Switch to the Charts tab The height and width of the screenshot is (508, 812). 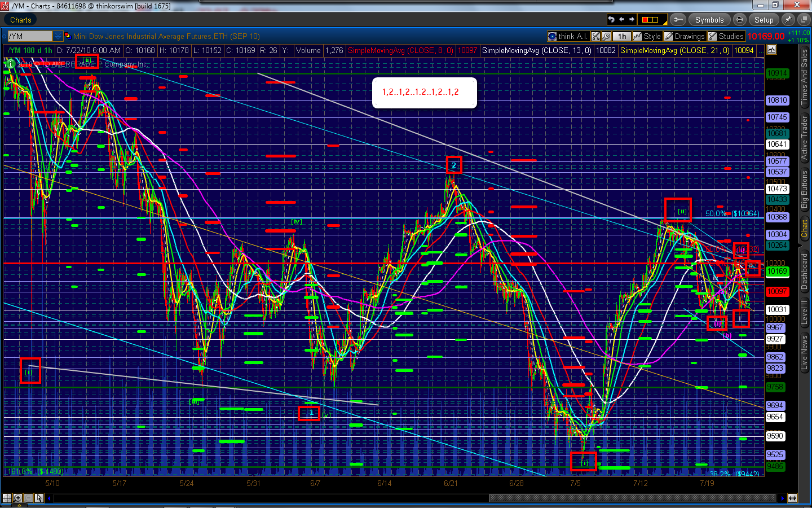coord(21,20)
